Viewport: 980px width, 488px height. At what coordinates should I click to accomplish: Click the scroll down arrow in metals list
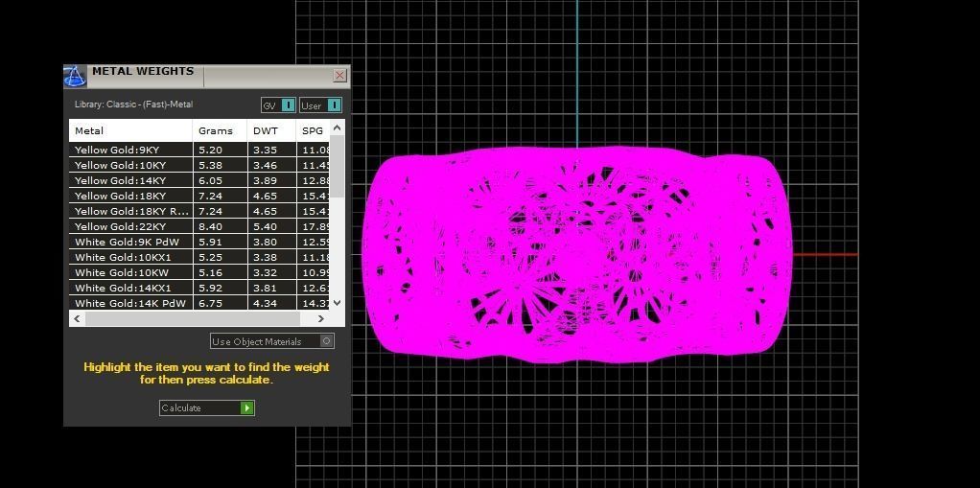pos(337,302)
